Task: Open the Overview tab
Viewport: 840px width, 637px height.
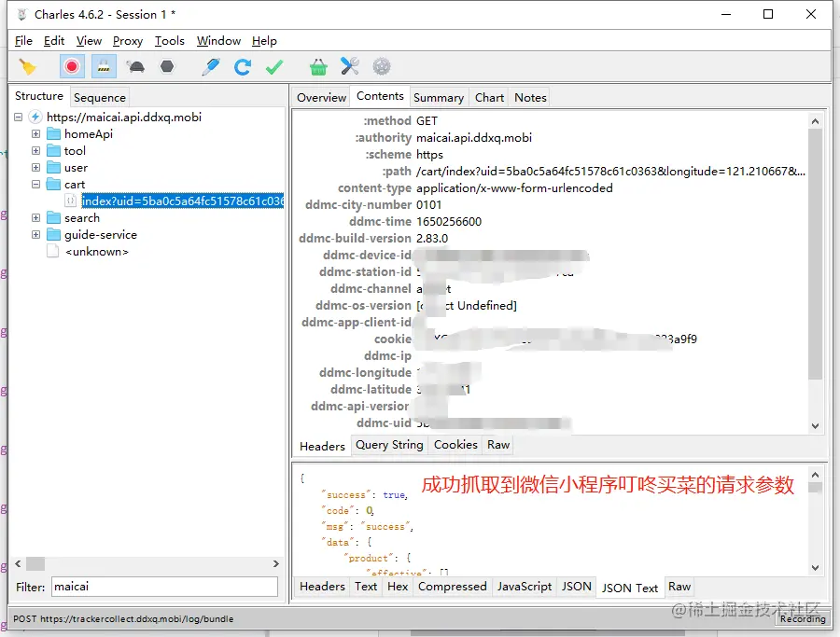Action: 321,97
